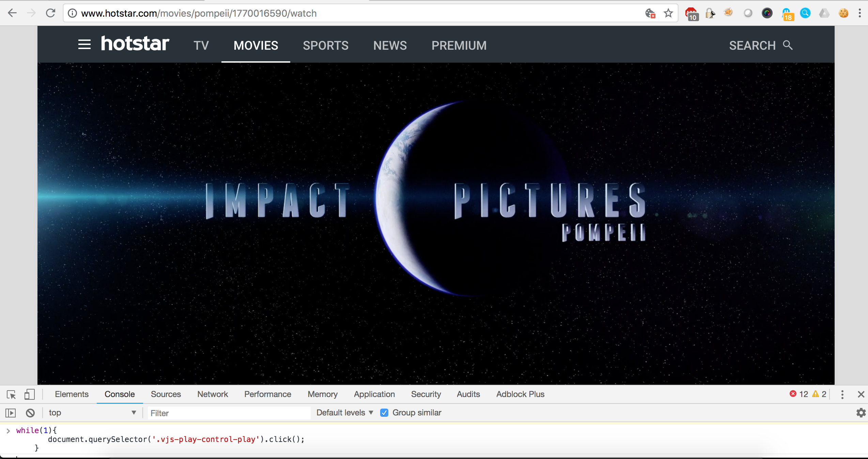The image size is (868, 459).
Task: Open the Performance tab
Action: coord(268,394)
